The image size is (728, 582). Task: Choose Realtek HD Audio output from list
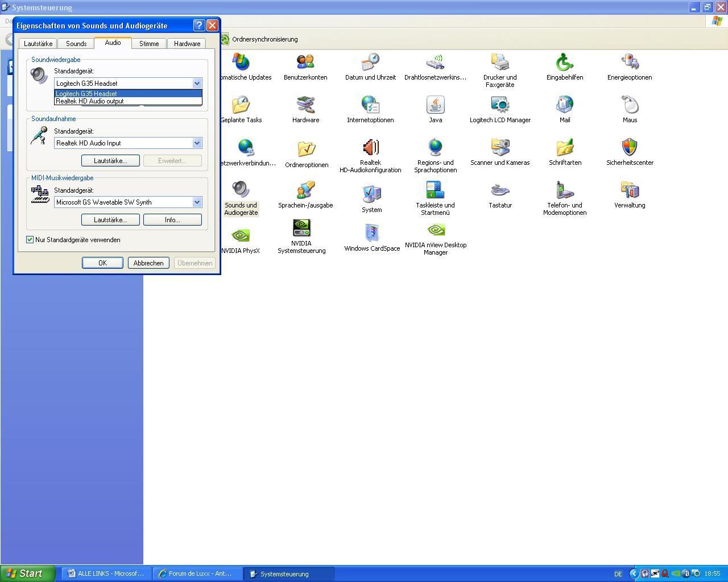point(128,101)
